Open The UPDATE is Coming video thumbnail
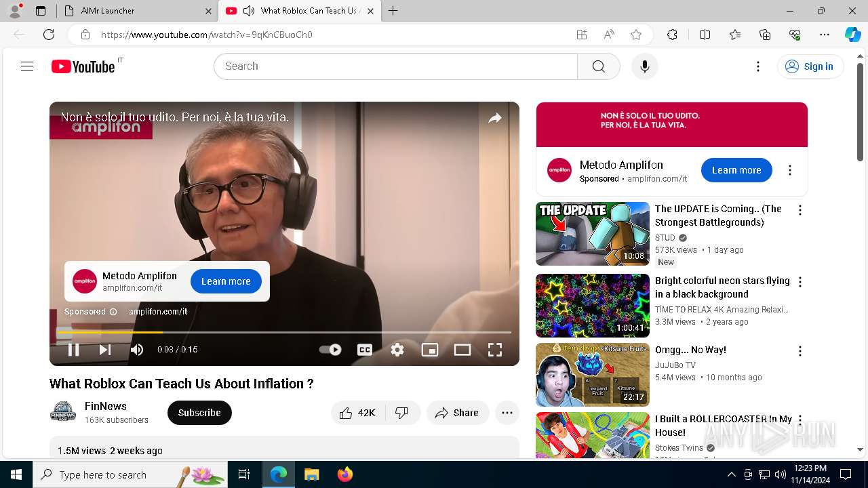Viewport: 868px width, 488px height. click(593, 234)
